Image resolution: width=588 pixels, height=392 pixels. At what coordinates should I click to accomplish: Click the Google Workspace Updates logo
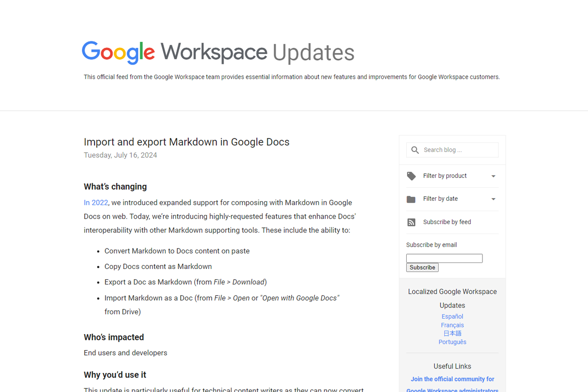[x=218, y=52]
